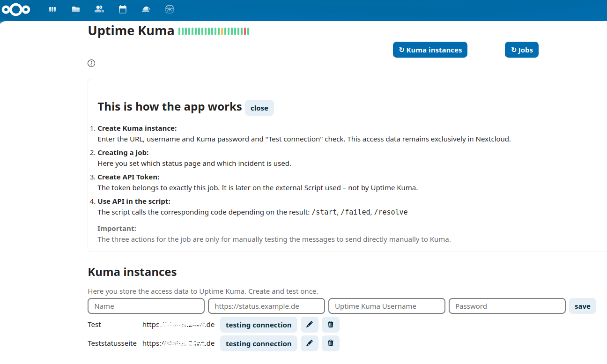Open the hard-hat app icon in top bar
This screenshot has width=607, height=364.
coord(146,9)
